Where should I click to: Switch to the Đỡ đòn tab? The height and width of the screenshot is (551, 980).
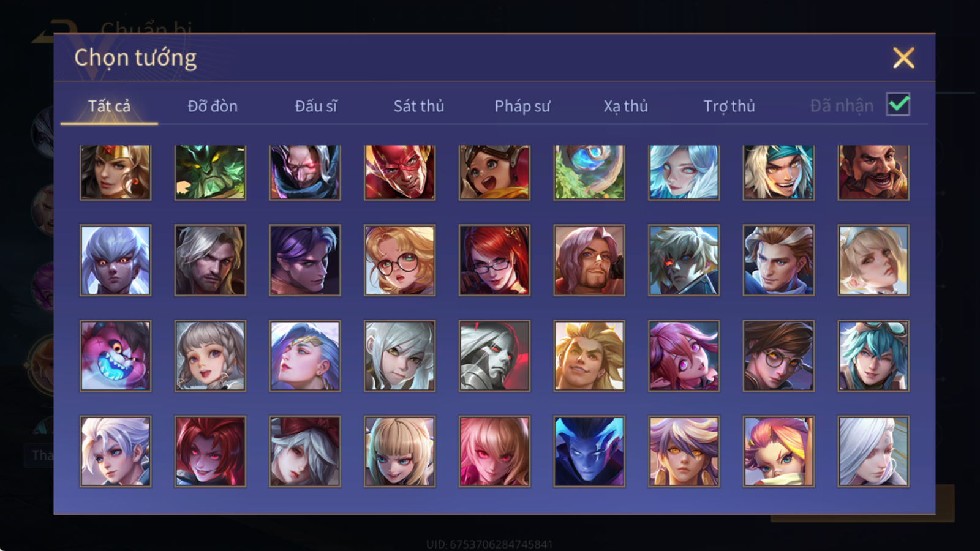click(x=213, y=106)
